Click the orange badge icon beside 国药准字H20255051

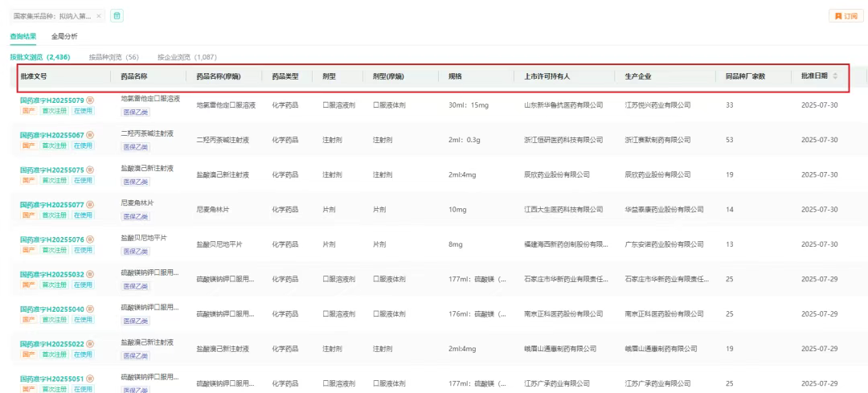[90, 379]
